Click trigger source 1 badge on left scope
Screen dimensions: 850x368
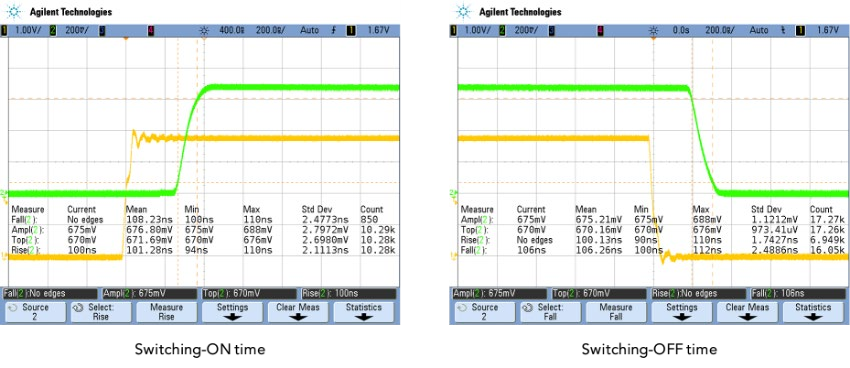click(351, 30)
